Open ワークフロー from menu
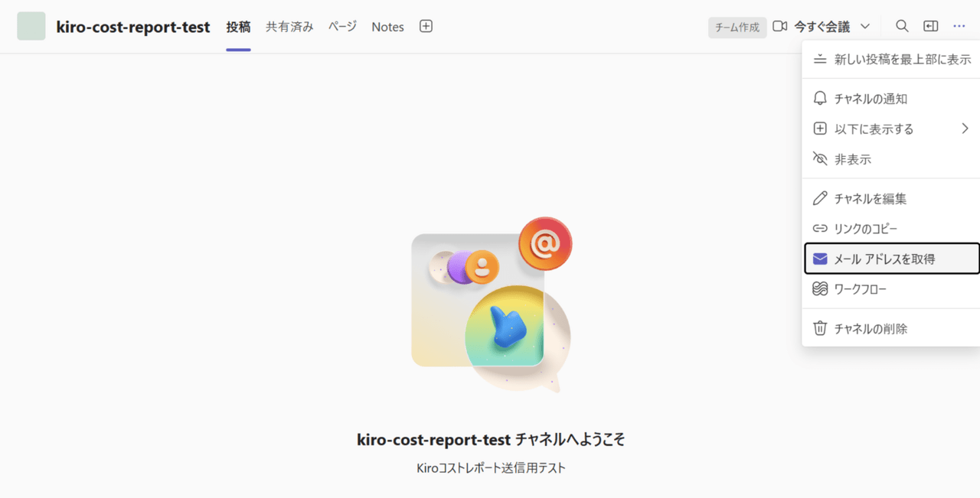Image resolution: width=980 pixels, height=498 pixels. click(x=891, y=289)
